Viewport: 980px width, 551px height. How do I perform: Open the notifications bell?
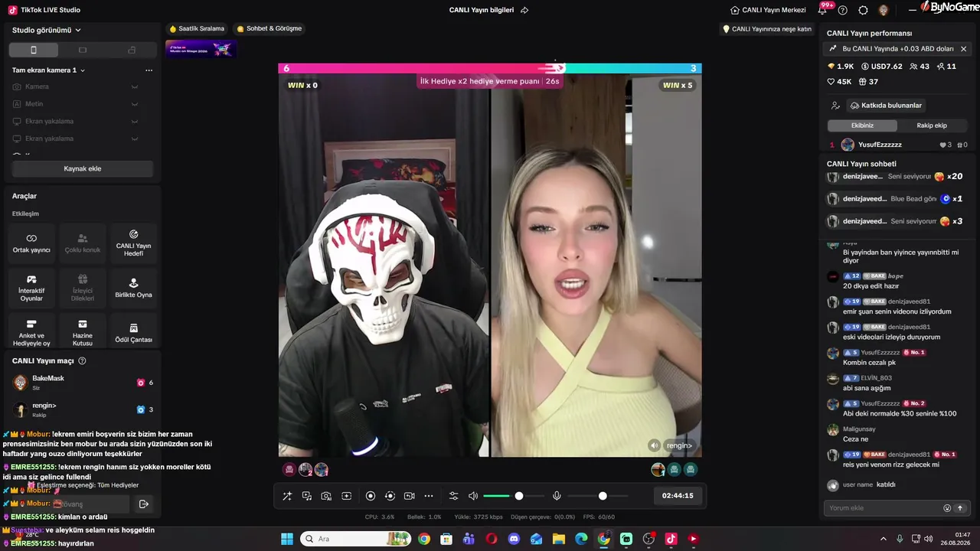(x=822, y=10)
